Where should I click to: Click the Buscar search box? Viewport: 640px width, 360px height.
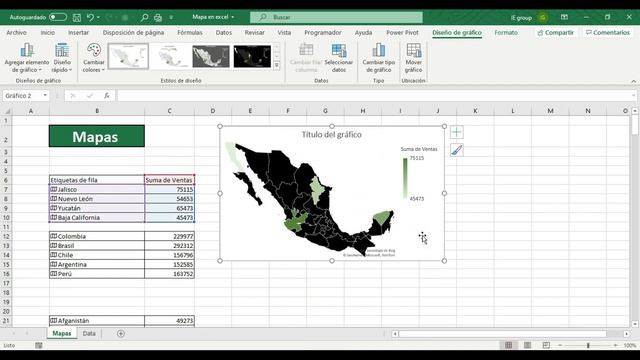[336, 17]
